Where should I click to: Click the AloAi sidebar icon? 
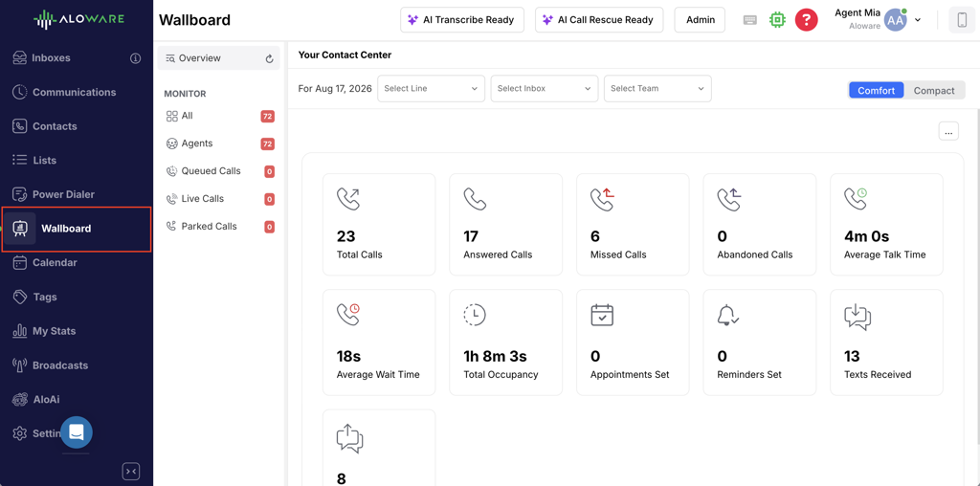(20, 399)
